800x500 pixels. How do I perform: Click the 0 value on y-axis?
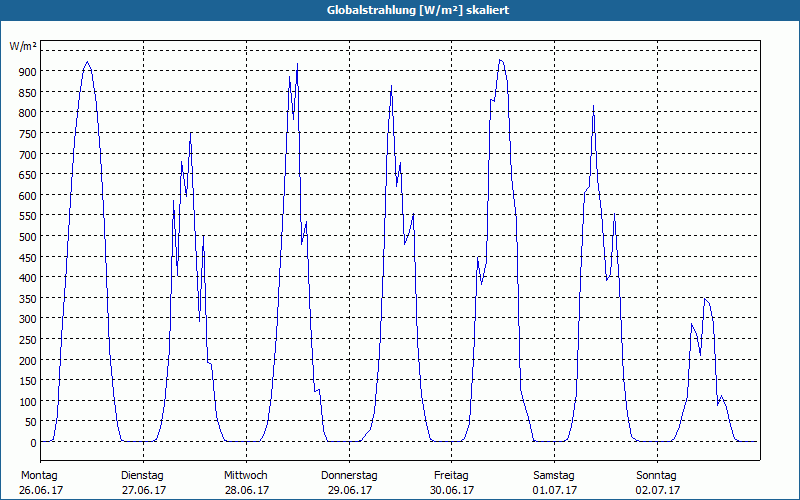click(33, 443)
